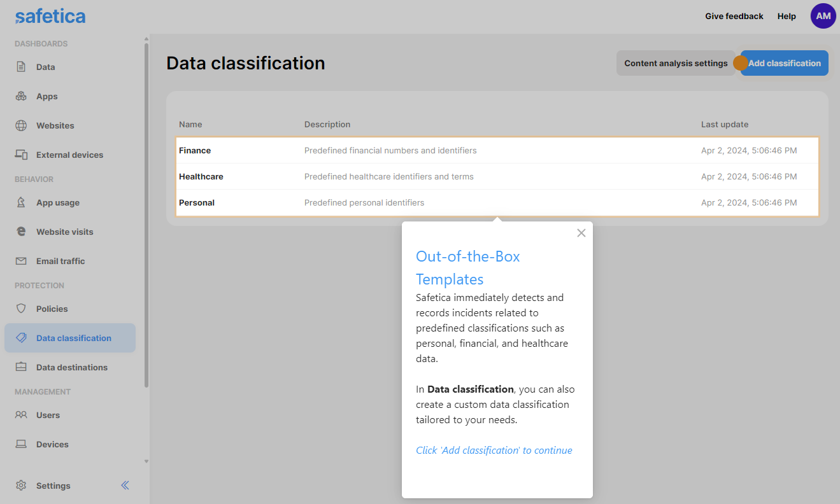840x504 pixels.
Task: Open App usage chess piece icon
Action: click(x=21, y=202)
